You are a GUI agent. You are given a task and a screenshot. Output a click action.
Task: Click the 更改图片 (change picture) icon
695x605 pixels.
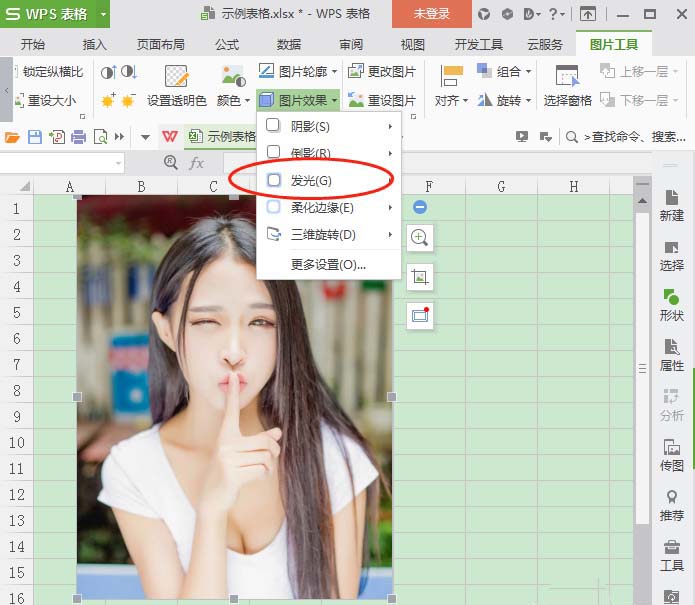point(381,71)
